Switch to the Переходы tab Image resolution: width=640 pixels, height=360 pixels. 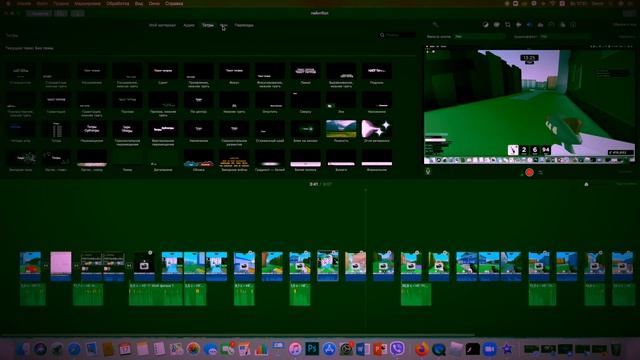pos(244,25)
